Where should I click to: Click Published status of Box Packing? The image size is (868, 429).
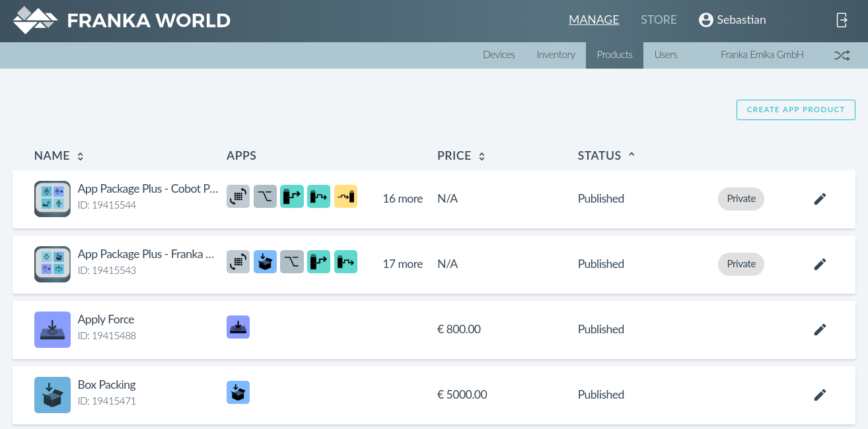[x=601, y=395]
